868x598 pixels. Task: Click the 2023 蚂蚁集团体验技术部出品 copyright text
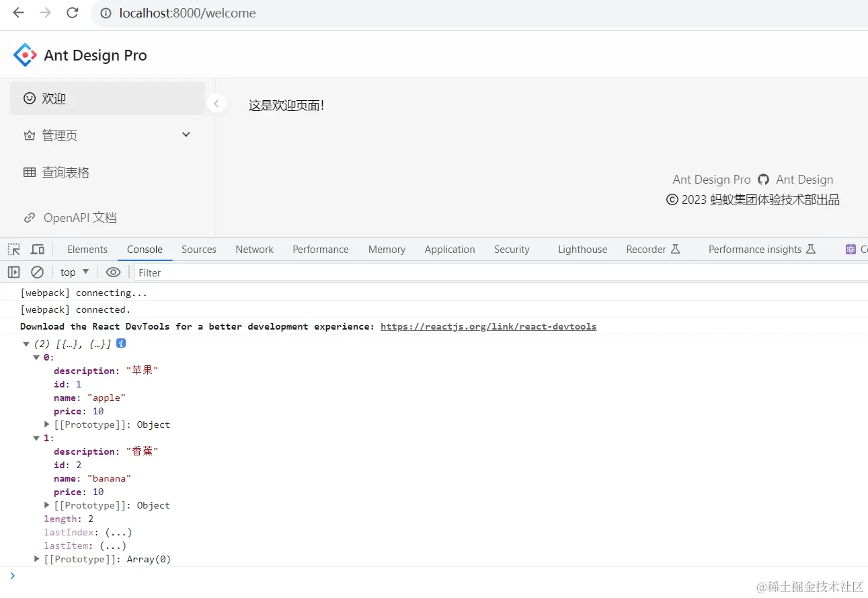[x=760, y=200]
